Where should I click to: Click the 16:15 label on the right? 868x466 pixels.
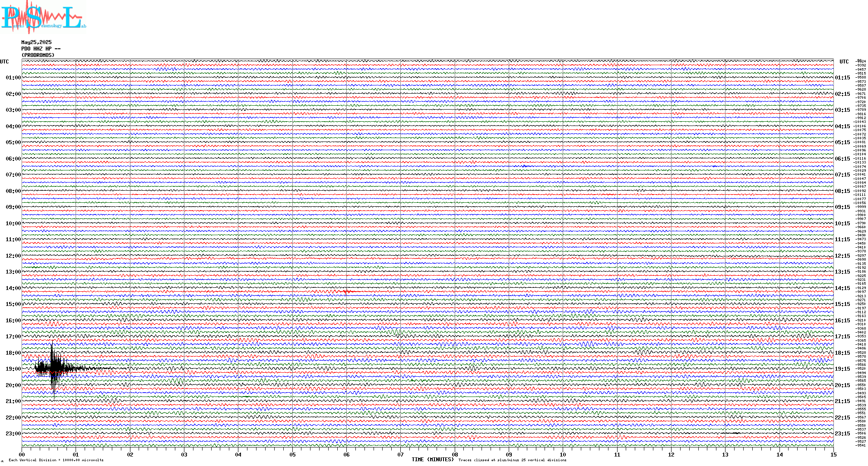pos(843,321)
